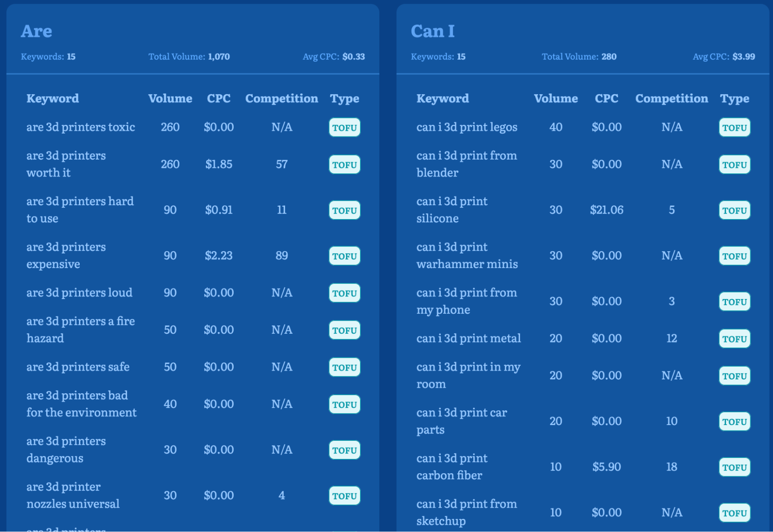Click the CPC column header in the Can I table
Image resolution: width=773 pixels, height=532 pixels.
(x=606, y=98)
